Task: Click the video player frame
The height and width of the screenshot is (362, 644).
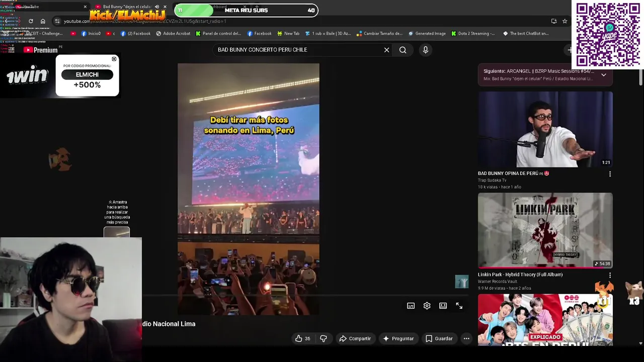Action: (x=248, y=189)
